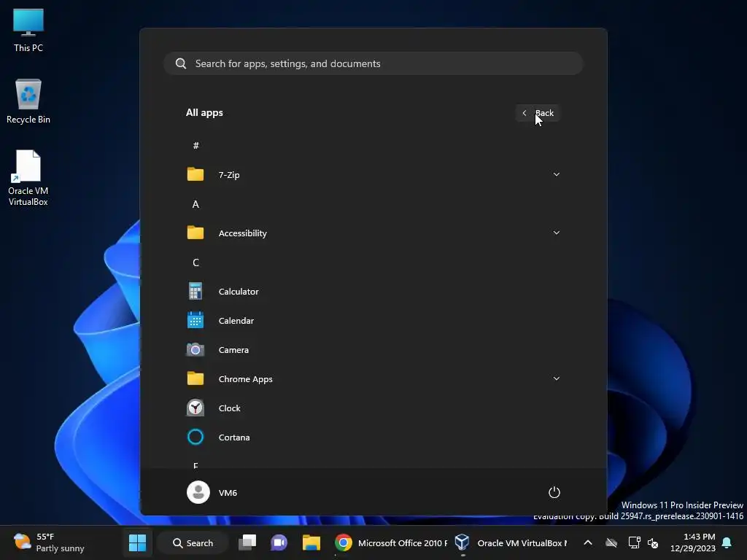Click the A letter section header
This screenshot has height=560, width=747.
pos(196,204)
